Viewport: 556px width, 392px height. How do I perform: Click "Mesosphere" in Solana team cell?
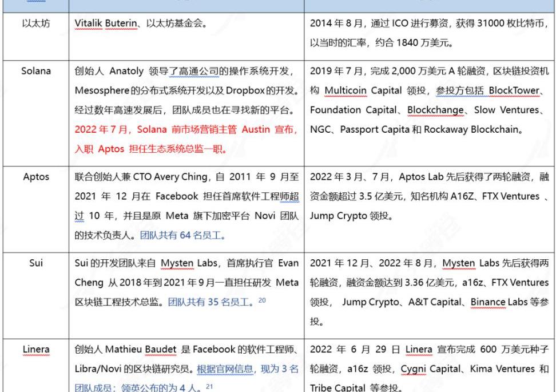[x=102, y=90]
